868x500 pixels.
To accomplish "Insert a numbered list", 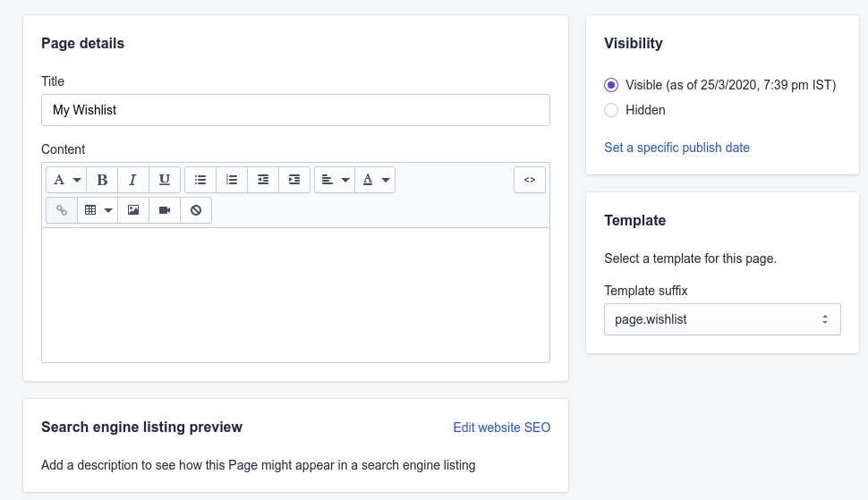I will [x=232, y=180].
